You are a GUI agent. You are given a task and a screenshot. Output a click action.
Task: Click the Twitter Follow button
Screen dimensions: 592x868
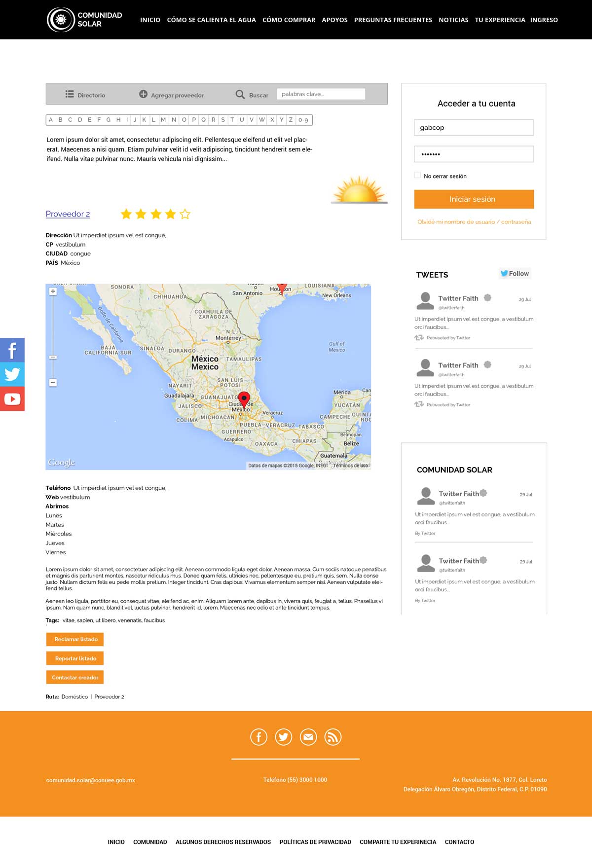pyautogui.click(x=515, y=274)
